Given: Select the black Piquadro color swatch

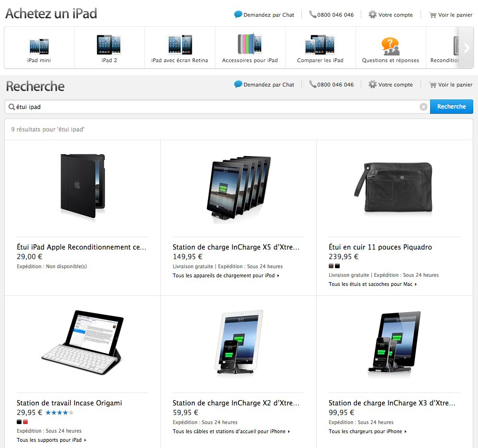Looking at the screenshot, I should 337,266.
